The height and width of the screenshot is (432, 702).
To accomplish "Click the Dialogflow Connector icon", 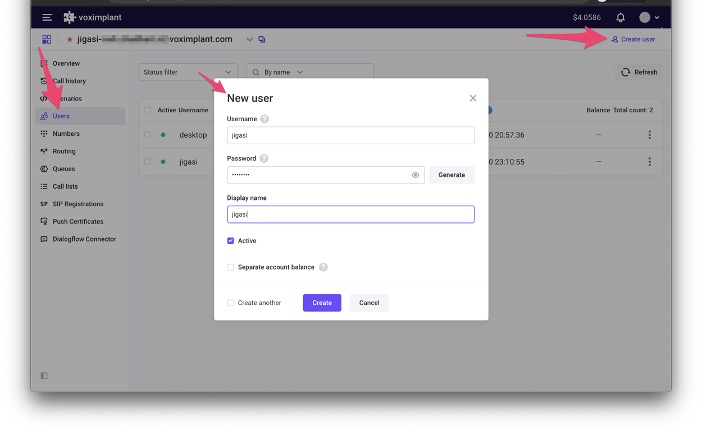I will [x=44, y=239].
